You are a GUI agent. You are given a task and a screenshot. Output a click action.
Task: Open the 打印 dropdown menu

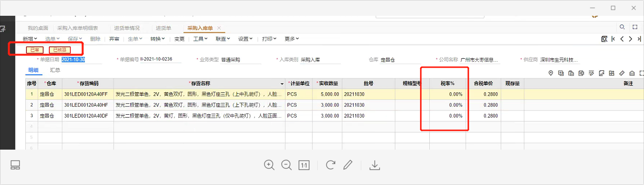(x=269, y=39)
